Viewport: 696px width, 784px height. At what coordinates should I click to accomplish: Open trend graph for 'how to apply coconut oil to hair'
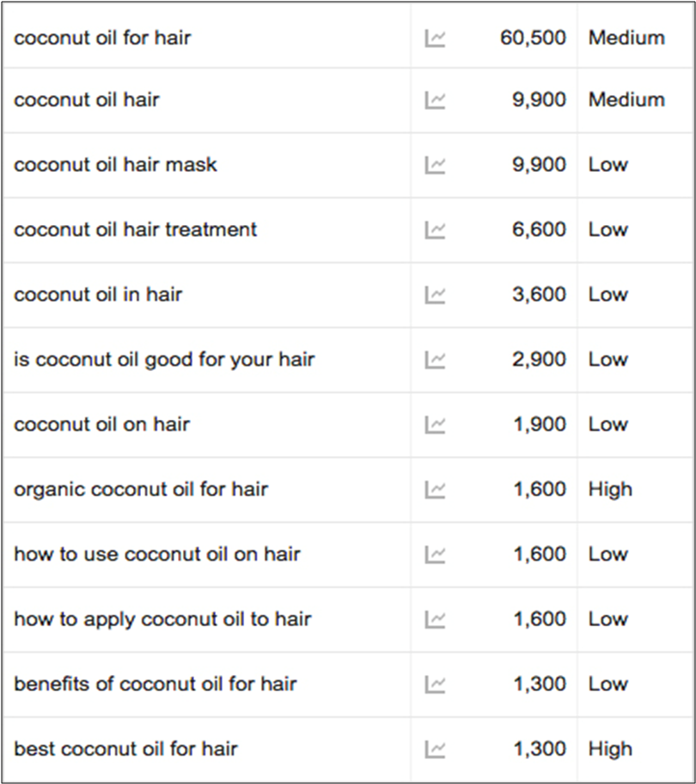point(436,619)
